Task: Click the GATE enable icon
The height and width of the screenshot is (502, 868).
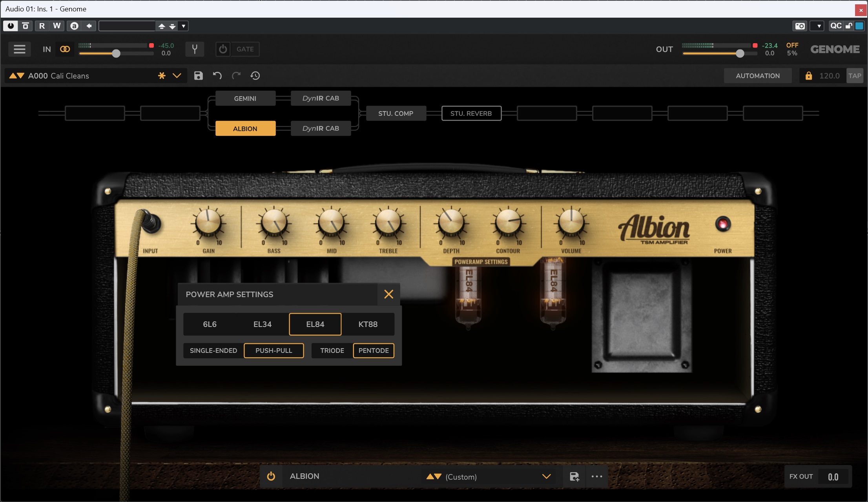Action: click(x=222, y=49)
